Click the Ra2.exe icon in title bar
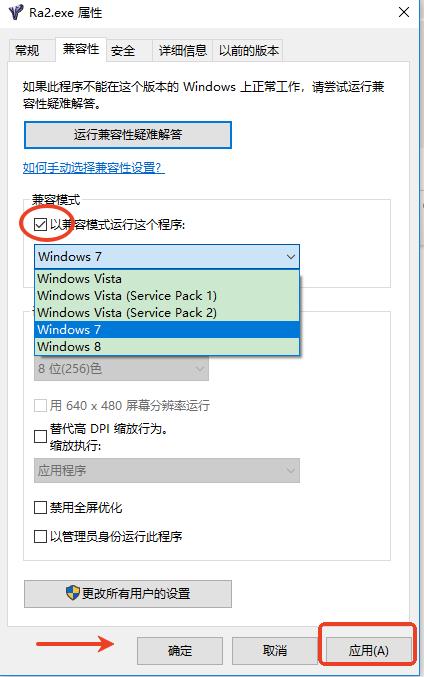 click(x=16, y=12)
